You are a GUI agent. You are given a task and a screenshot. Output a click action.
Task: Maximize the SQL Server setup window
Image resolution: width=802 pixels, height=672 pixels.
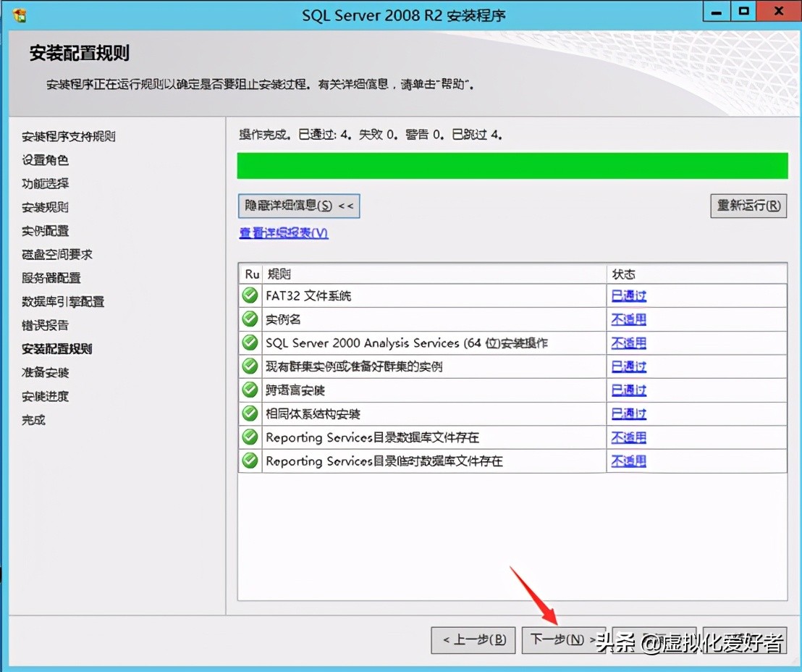743,12
